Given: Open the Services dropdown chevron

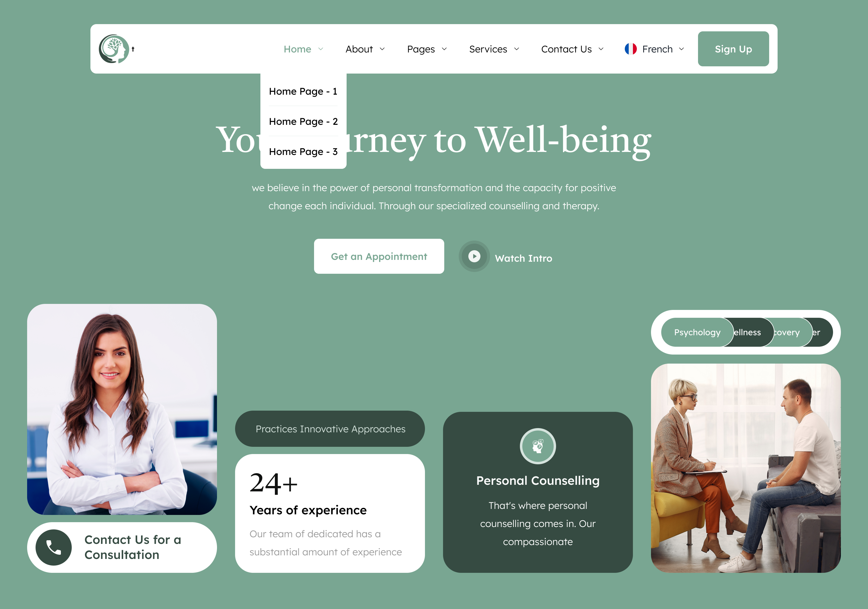Looking at the screenshot, I should 516,49.
